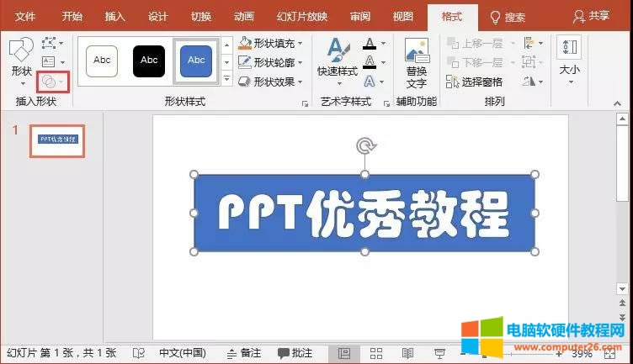
Task: Switch to the 审阅 tab
Action: pyautogui.click(x=360, y=17)
